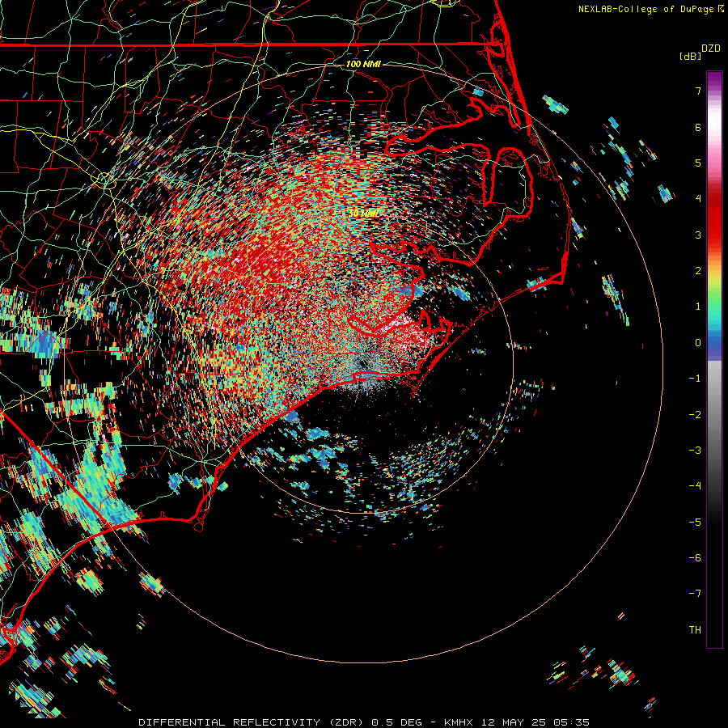Select the "-7" value on color scale
The image size is (728, 728).
coord(695,594)
